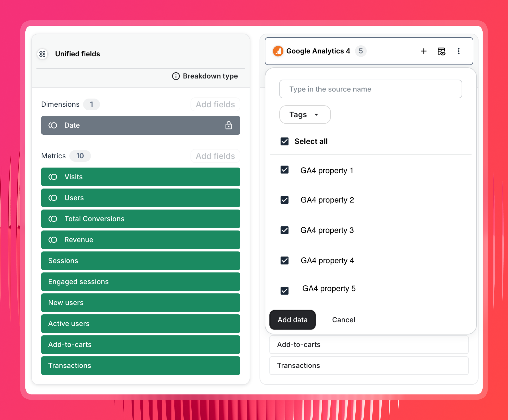Click the unified icon beside Users
Screen dimensions: 508x420
click(x=53, y=198)
